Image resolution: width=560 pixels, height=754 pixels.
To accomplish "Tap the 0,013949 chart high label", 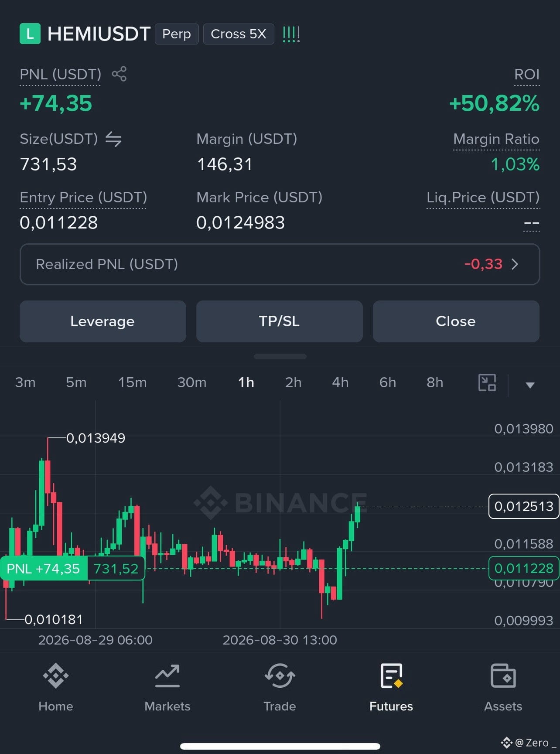I will pos(96,438).
